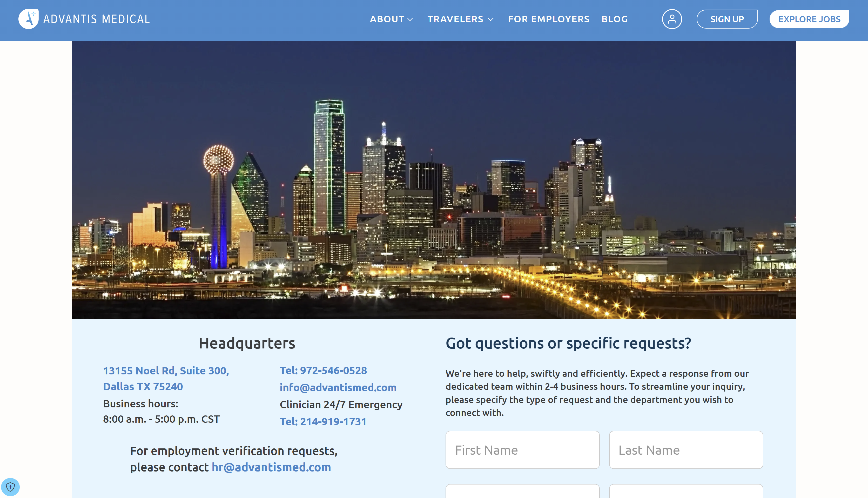
Task: Call emergency Tel: 214-919-1731 link
Action: (323, 422)
